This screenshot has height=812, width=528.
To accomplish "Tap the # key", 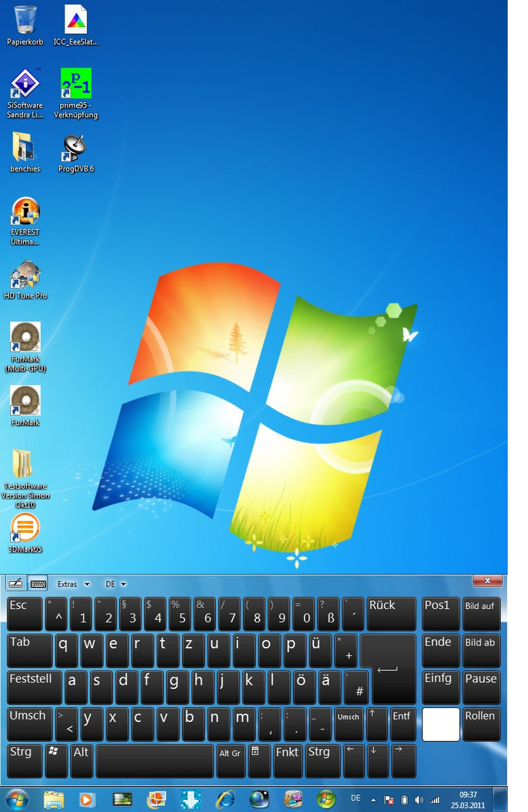I will tap(357, 687).
